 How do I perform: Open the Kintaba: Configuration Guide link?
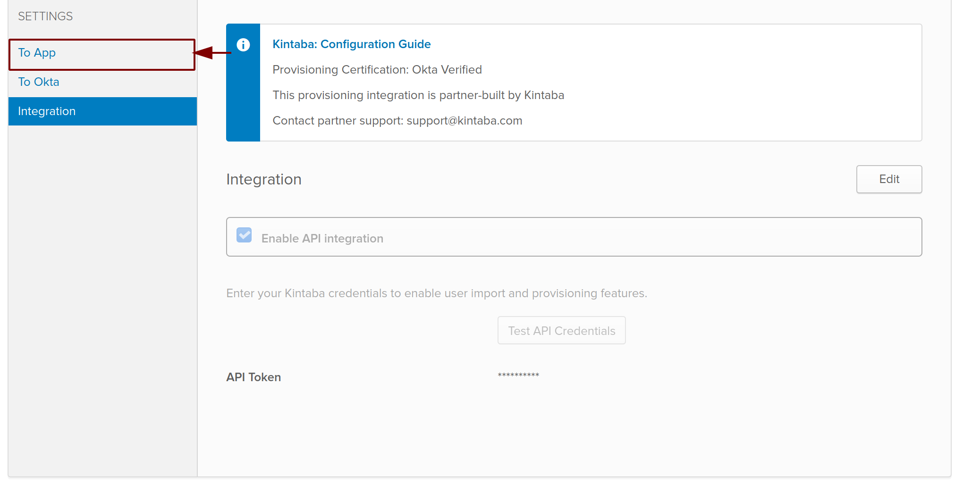pyautogui.click(x=351, y=44)
